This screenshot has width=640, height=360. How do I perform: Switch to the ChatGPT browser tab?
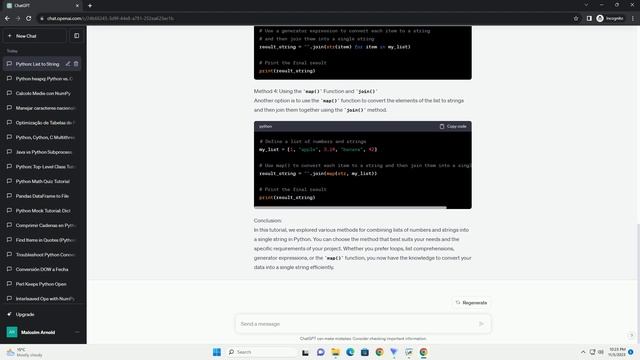41,6
